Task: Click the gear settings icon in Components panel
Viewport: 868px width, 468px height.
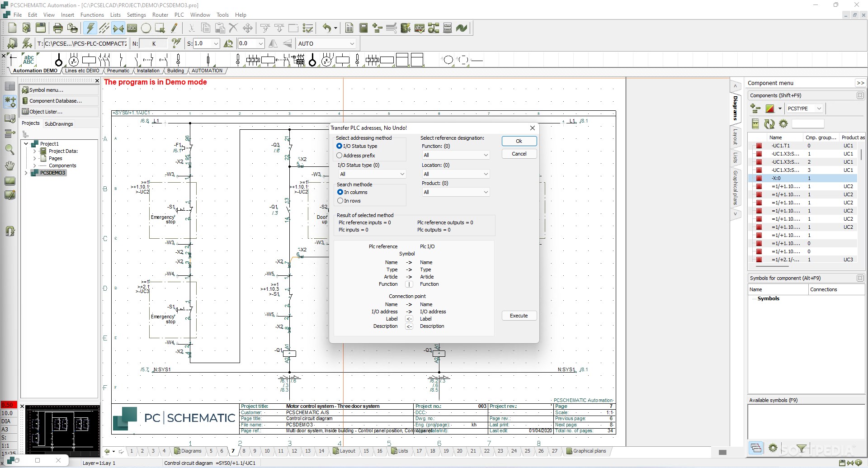Action: pos(783,123)
